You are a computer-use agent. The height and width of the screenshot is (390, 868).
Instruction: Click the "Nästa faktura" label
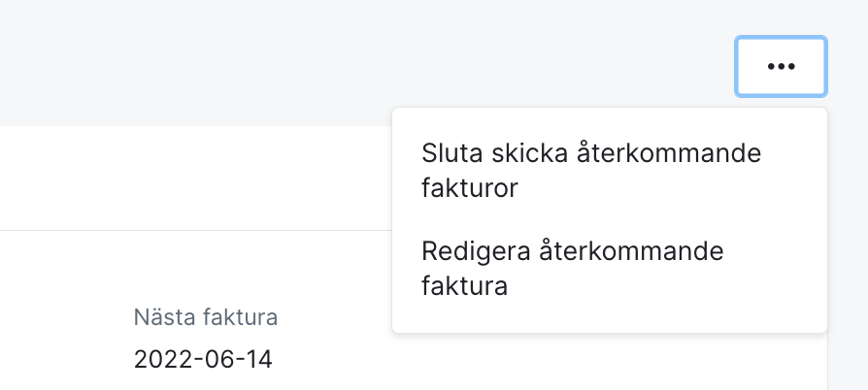(x=206, y=316)
